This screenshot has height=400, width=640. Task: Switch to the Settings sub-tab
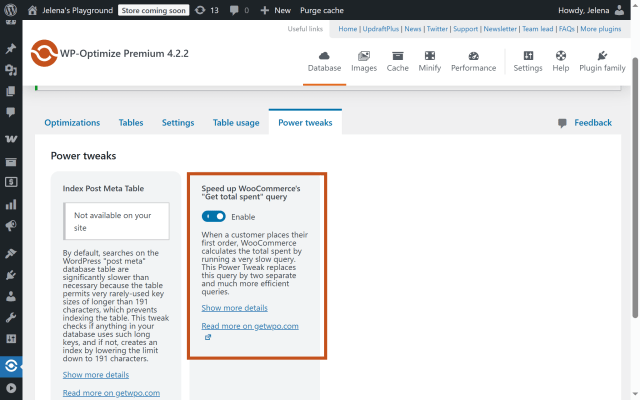pyautogui.click(x=178, y=122)
